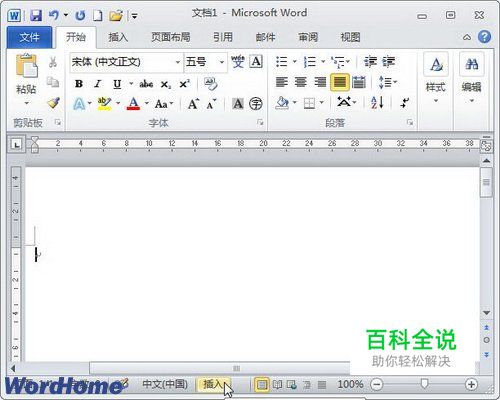
Task: Open the font name dropdown 宋体
Action: (178, 62)
